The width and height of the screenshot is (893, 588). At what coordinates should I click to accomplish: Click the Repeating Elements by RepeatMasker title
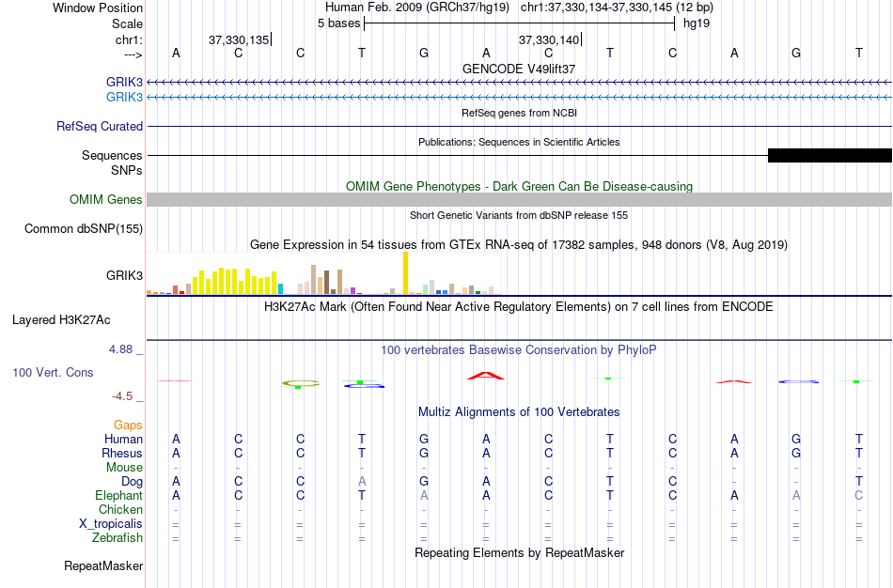tap(520, 552)
